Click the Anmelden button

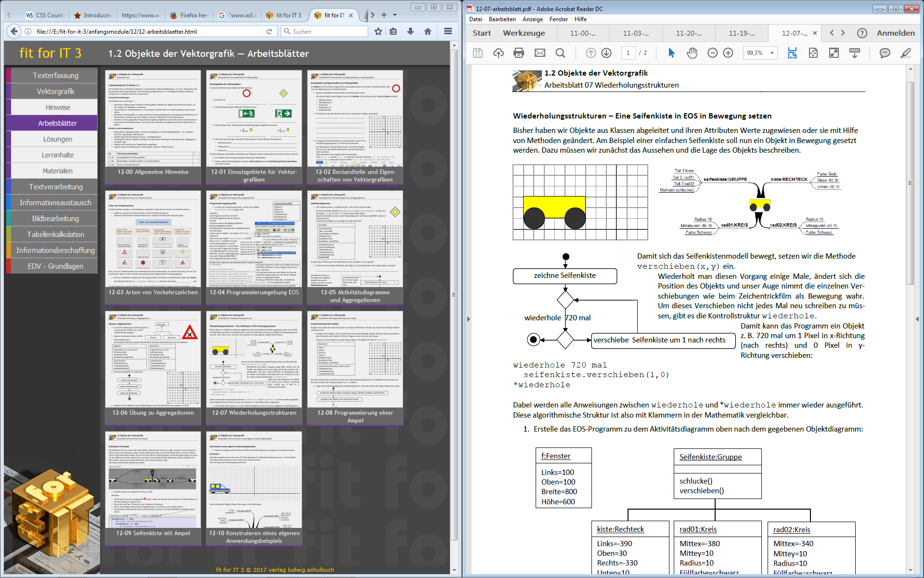tap(896, 33)
